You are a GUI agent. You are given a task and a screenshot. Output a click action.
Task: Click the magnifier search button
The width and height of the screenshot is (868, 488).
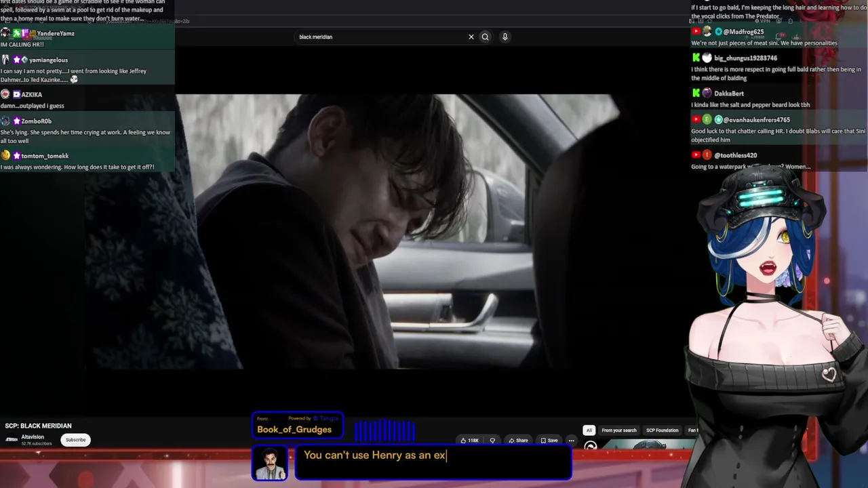pyautogui.click(x=485, y=37)
